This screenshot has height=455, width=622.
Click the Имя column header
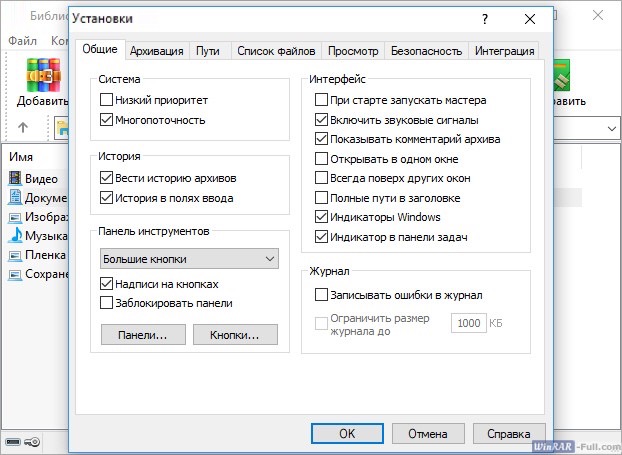[x=21, y=157]
